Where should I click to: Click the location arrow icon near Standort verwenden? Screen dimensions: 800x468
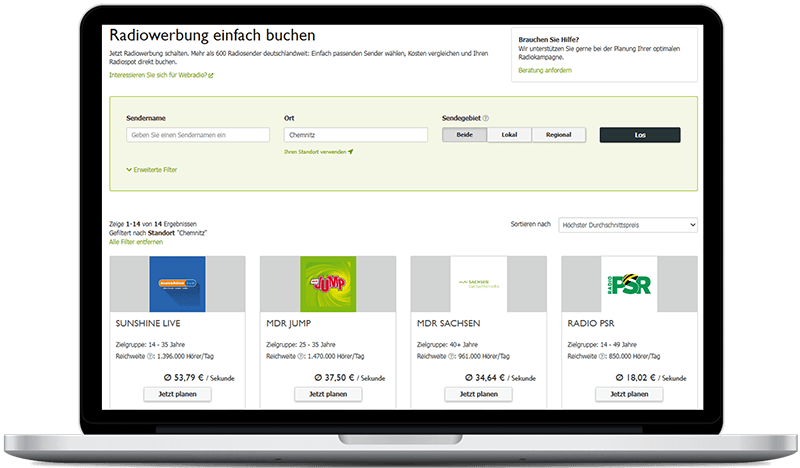[x=351, y=152]
